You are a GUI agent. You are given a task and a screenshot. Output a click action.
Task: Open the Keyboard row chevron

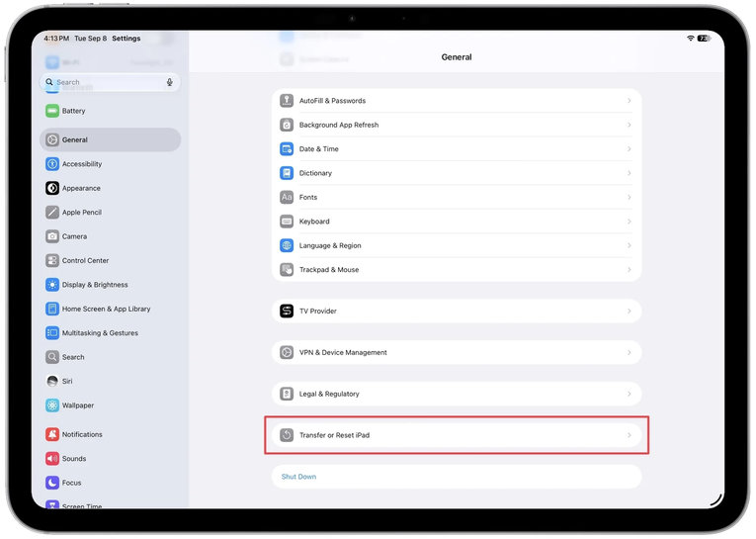(x=630, y=222)
